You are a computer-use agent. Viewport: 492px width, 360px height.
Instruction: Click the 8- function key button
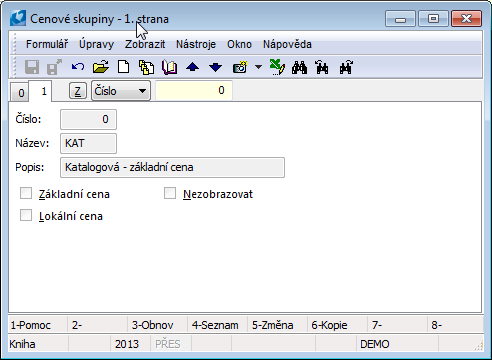pyautogui.click(x=455, y=325)
